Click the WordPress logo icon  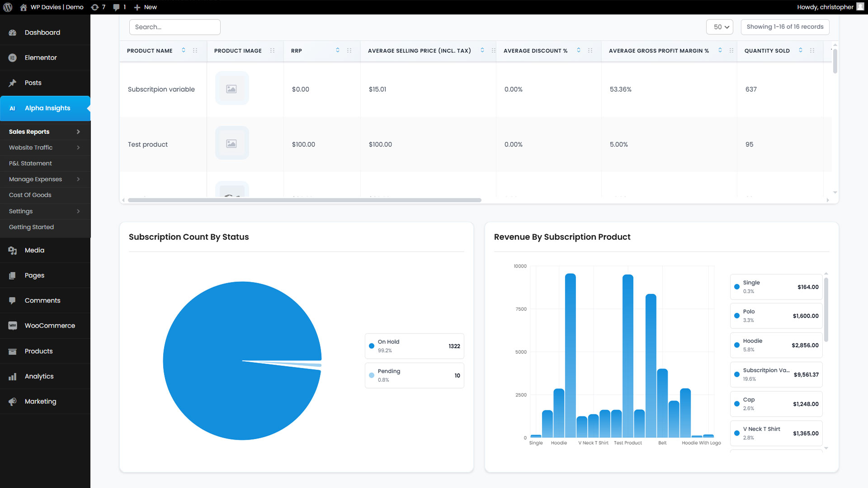tap(8, 7)
